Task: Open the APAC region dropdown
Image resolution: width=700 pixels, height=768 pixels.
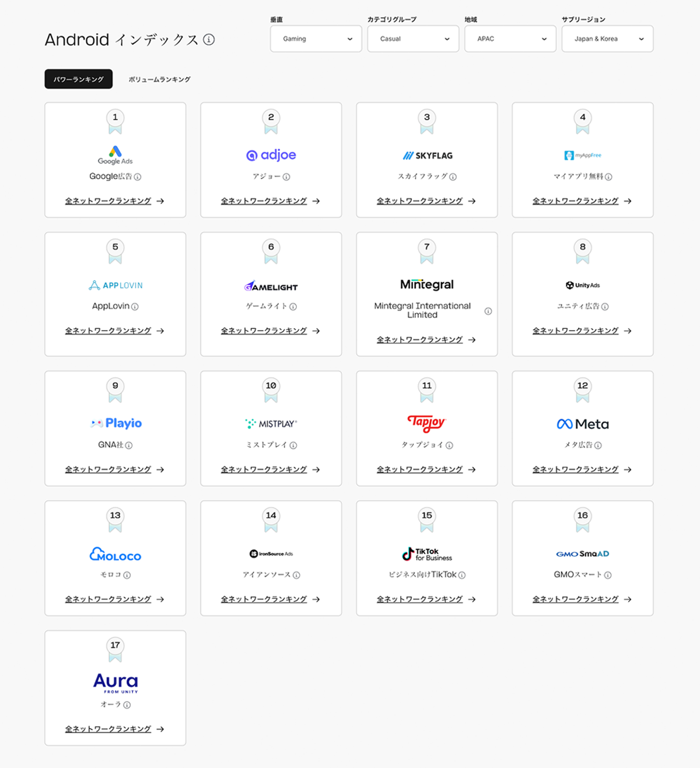Action: [x=510, y=39]
